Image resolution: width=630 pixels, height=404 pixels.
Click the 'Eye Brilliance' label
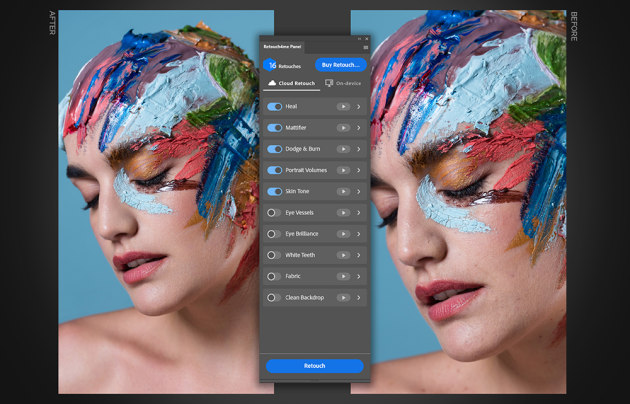(302, 234)
